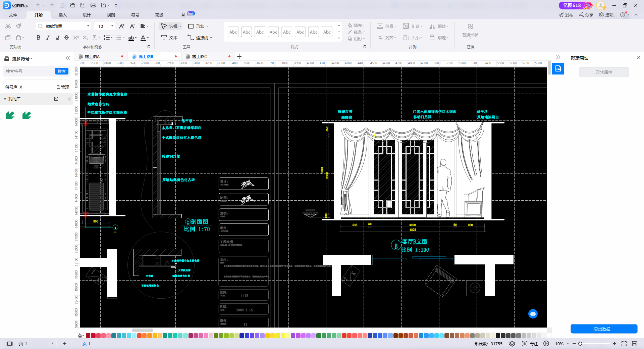Close the data properties panel
This screenshot has height=349, width=644.
639,58
